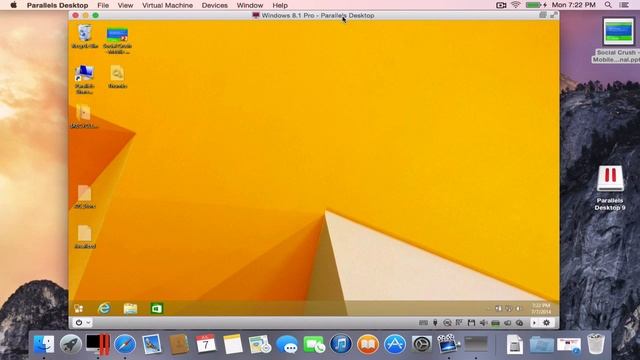
Task: Open the App Store from the Dock
Action: coord(395,344)
